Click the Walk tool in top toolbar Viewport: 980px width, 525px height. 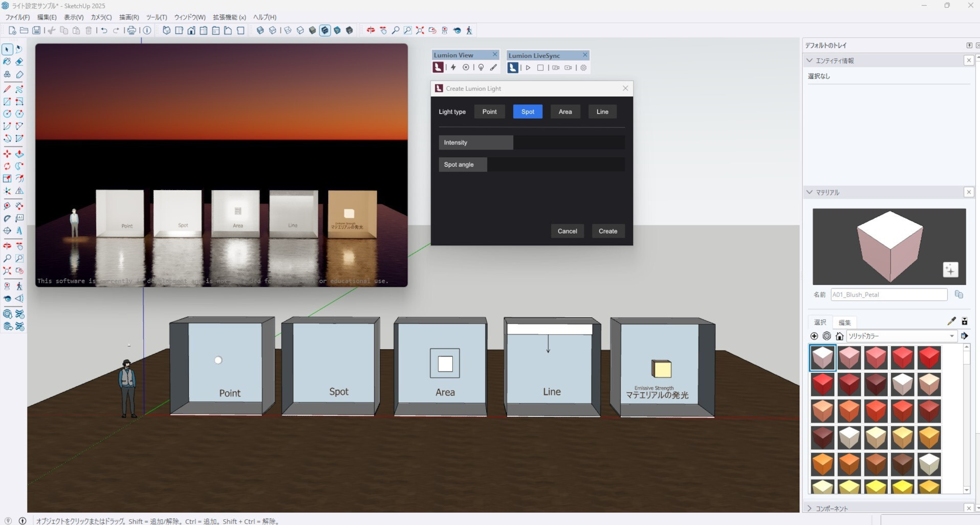(469, 31)
